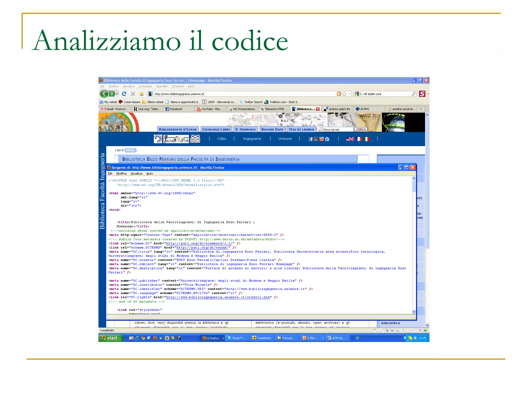Open the File menu in main Firefox window
Screen dimensions: 532x399
pyautogui.click(x=102, y=86)
